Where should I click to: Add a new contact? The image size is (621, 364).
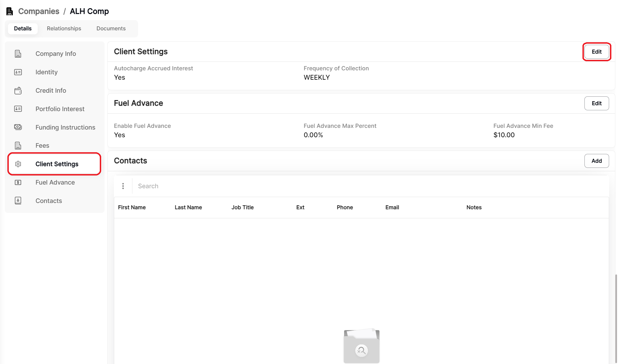[597, 161]
